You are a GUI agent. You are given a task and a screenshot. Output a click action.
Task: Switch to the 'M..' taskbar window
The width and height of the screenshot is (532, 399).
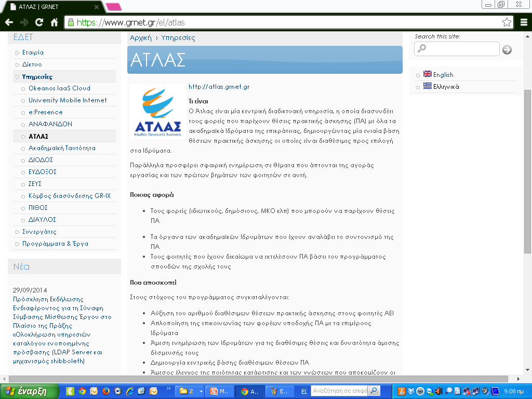tap(219, 391)
